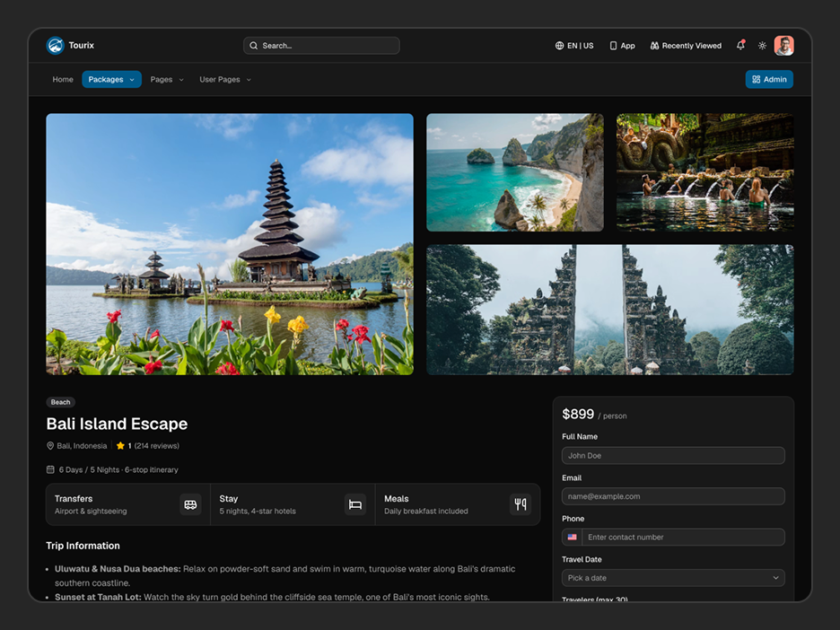Open the turquoise beach cliff photo
The image size is (840, 630).
coord(515,172)
